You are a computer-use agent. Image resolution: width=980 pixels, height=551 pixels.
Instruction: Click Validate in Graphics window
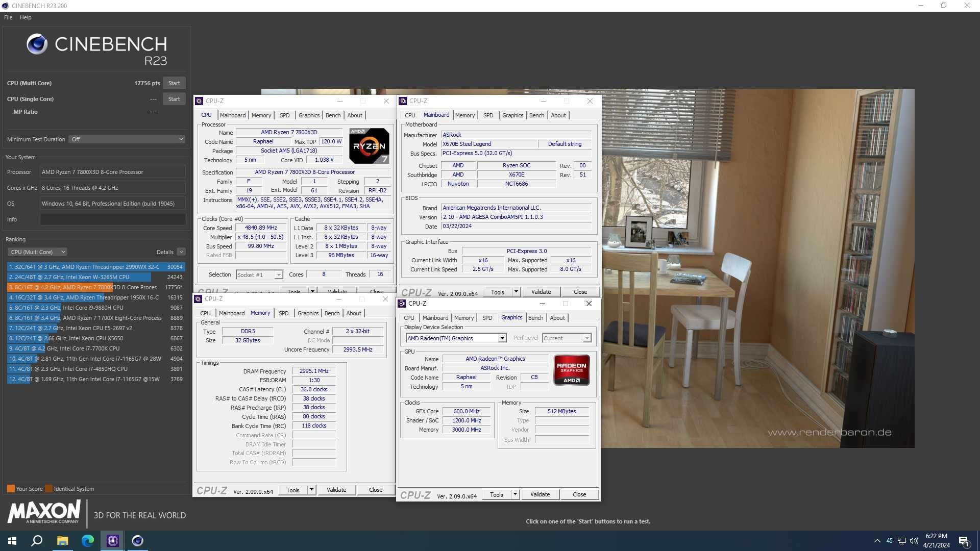(540, 494)
